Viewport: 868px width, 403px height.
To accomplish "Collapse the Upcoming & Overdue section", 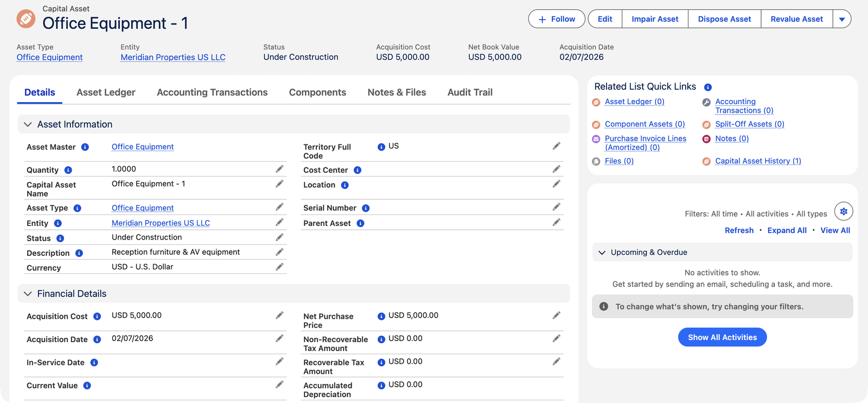I will [602, 253].
